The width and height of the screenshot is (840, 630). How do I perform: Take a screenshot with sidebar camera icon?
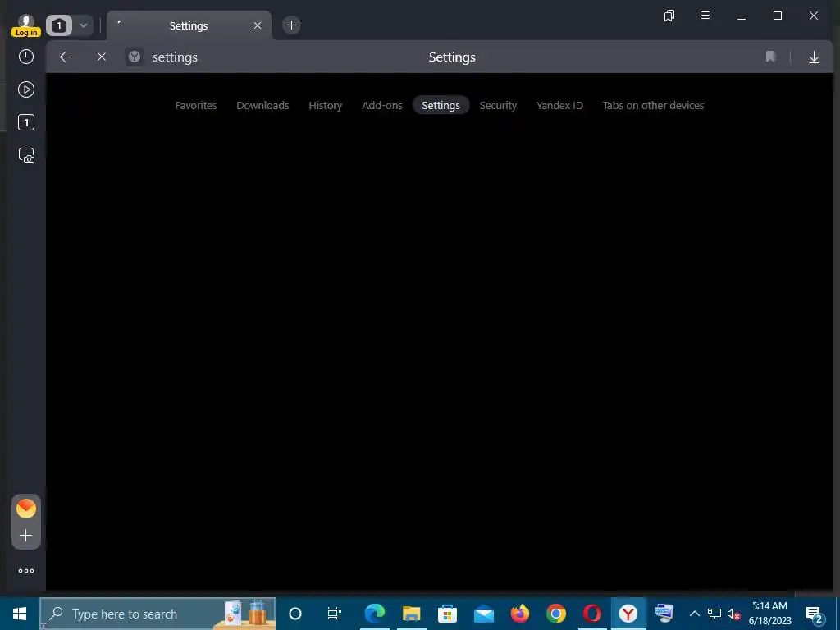coord(26,156)
